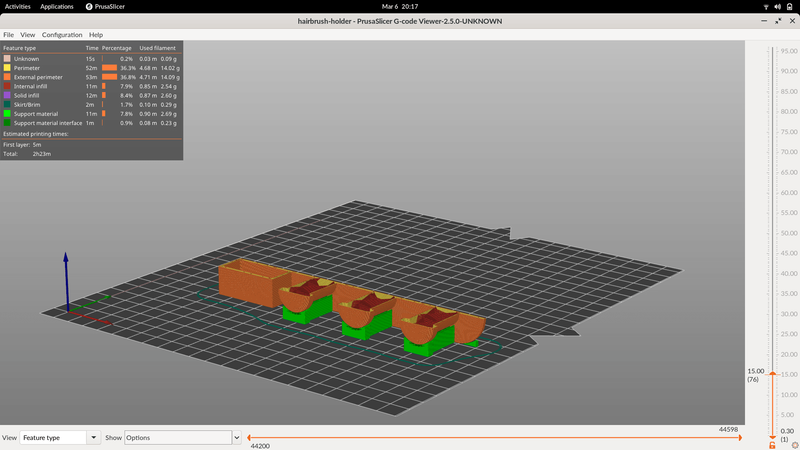Image resolution: width=800 pixels, height=450 pixels.
Task: Click the Feature type legend header
Action: (x=19, y=48)
